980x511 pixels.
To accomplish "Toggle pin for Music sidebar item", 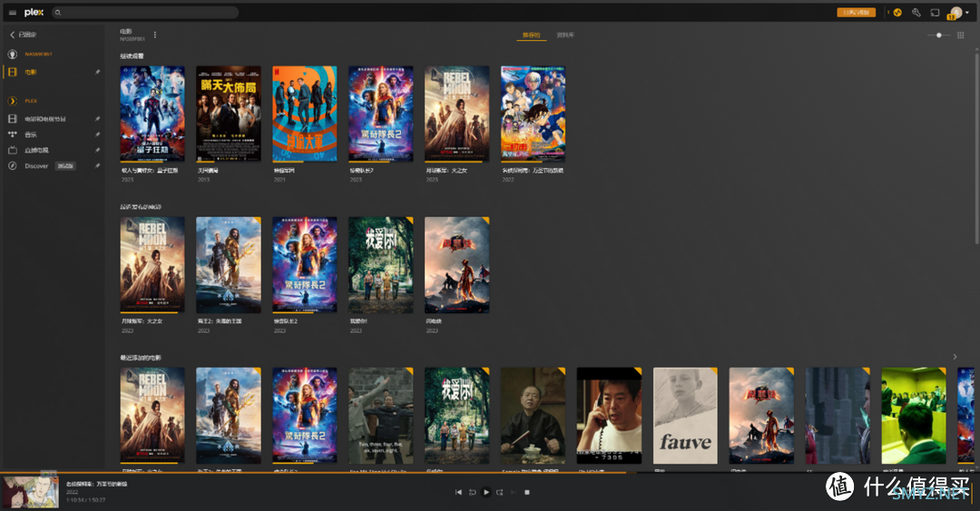I will pos(97,134).
